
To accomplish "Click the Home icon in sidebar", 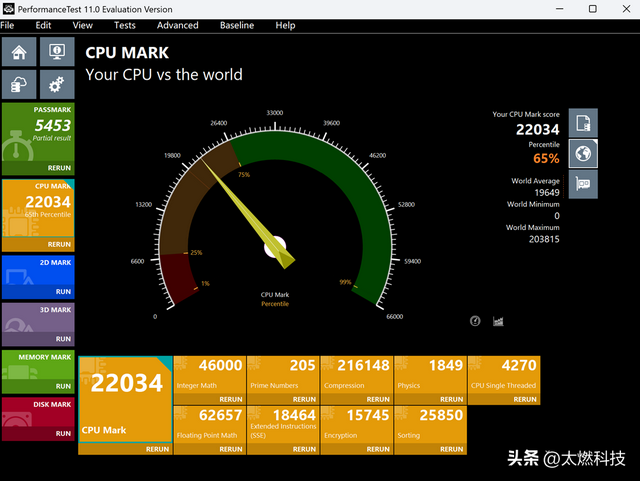I will pyautogui.click(x=20, y=51).
